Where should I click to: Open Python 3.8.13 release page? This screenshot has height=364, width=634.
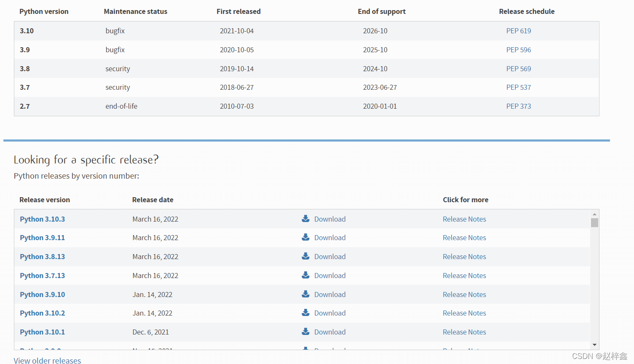43,257
